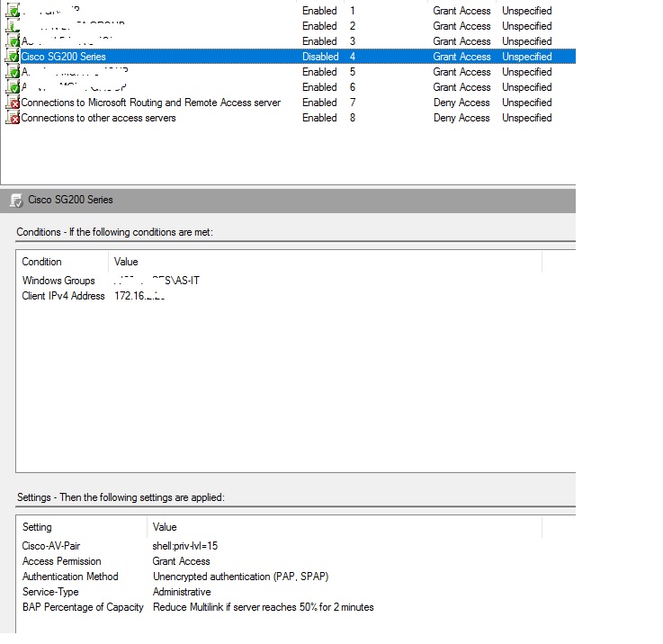
Task: Click Grant Access in the Cisco SG200 Series row
Action: pos(461,57)
